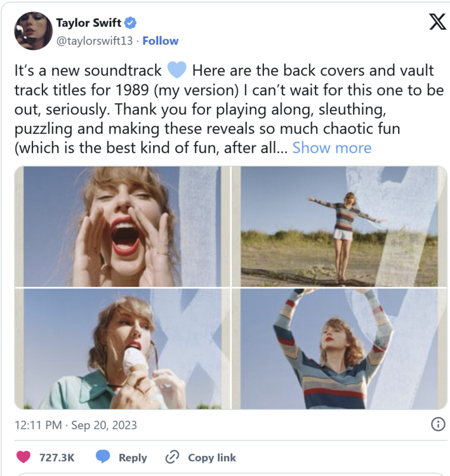Viewport: 450px width, 476px height.
Task: Click the blue heart emoji in the tweet
Action: (176, 69)
